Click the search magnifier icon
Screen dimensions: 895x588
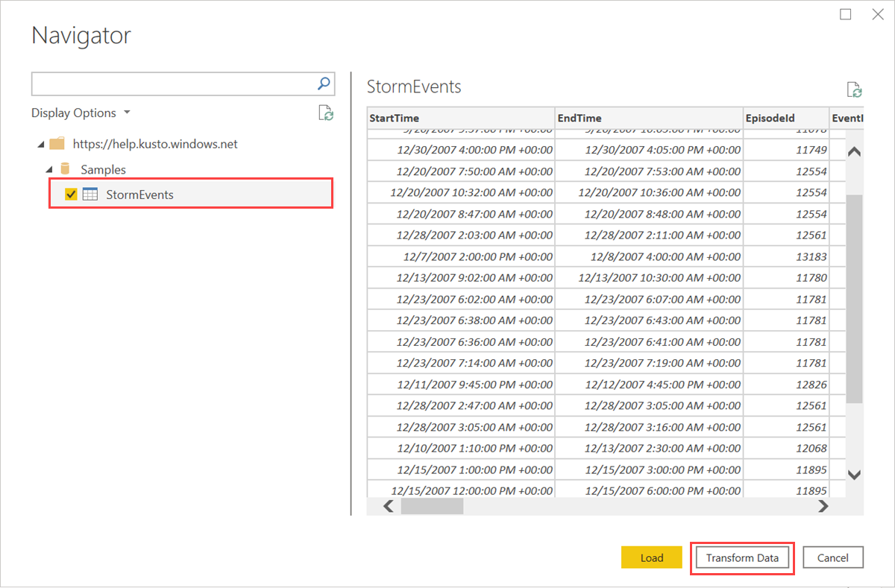324,84
